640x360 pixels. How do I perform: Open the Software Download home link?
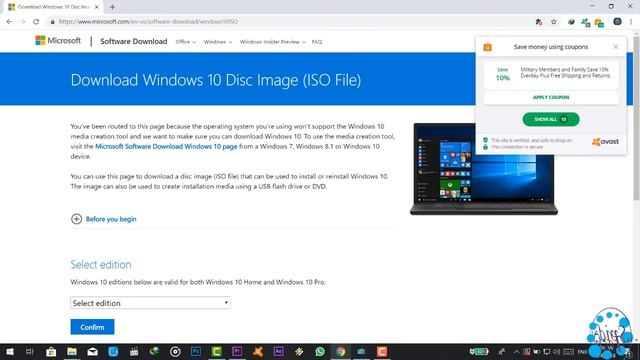click(133, 41)
